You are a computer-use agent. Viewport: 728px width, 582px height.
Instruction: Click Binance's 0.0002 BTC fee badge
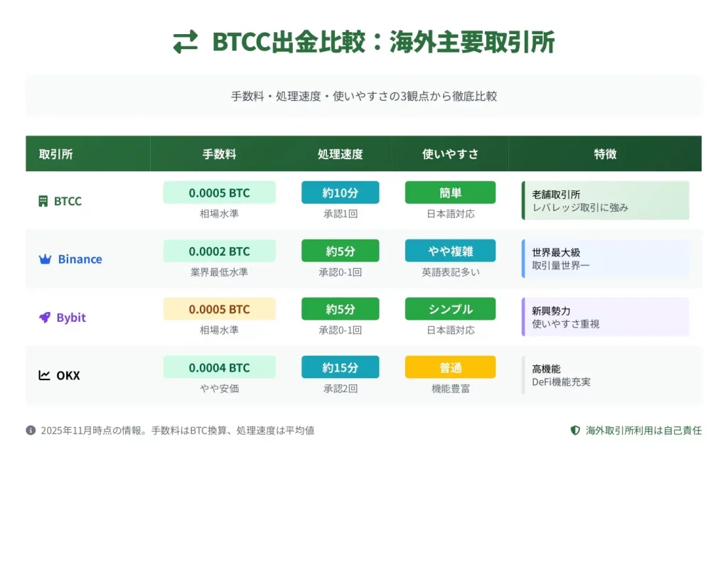click(x=219, y=251)
